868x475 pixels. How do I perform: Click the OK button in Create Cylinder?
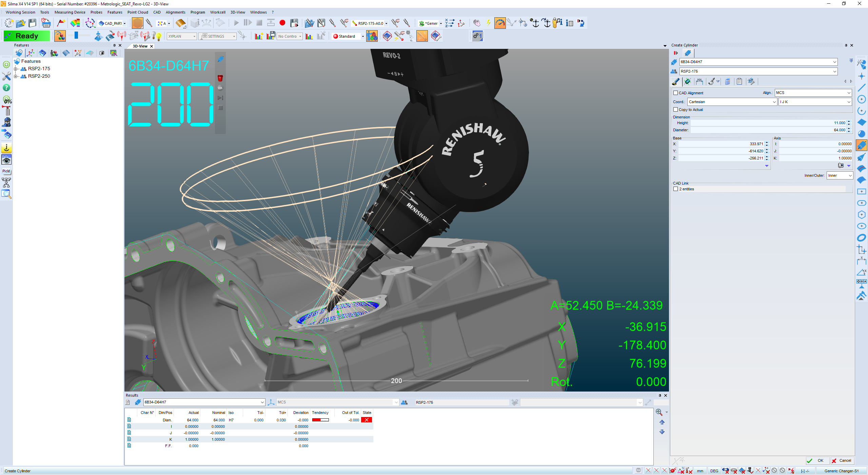click(x=817, y=460)
